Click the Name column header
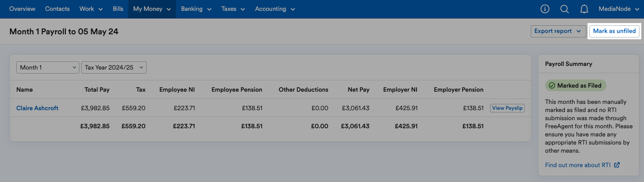Image resolution: width=644 pixels, height=182 pixels. (24, 89)
